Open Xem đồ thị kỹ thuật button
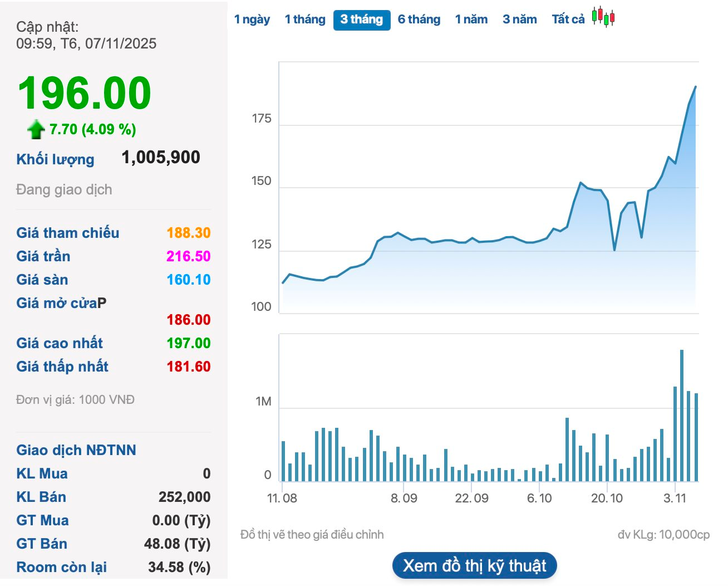 [x=475, y=566]
